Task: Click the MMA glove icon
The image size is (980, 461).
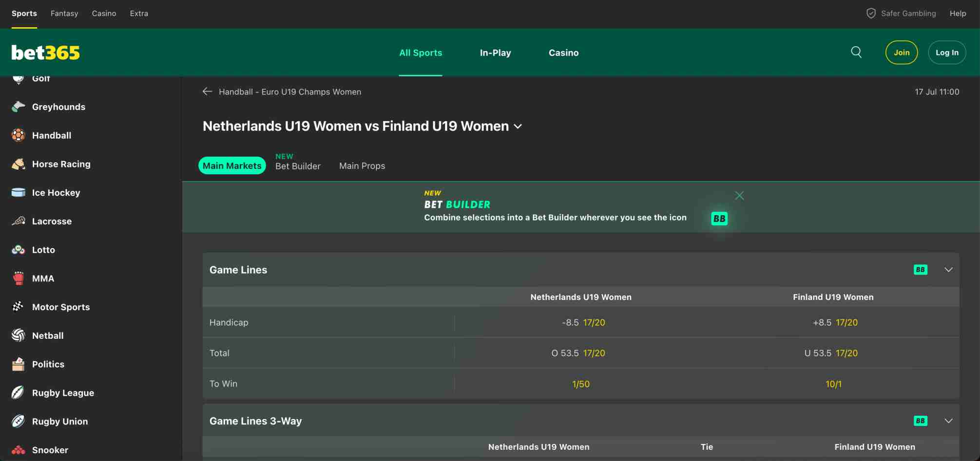Action: click(x=19, y=278)
